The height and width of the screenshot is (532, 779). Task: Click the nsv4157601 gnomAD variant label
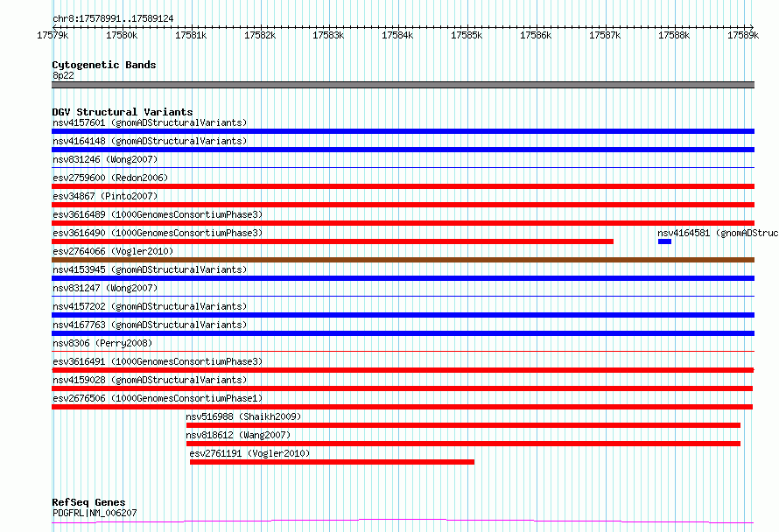(x=150, y=122)
